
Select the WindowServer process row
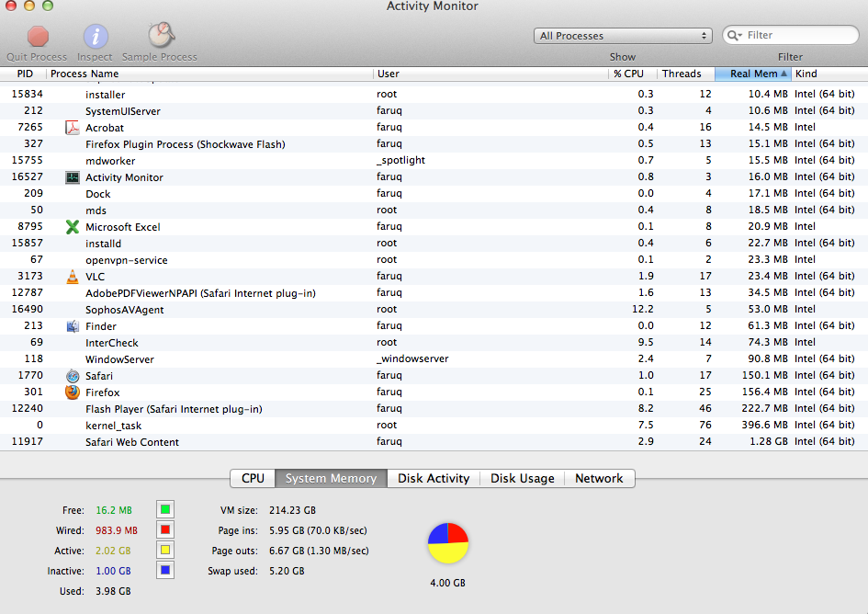(x=434, y=359)
